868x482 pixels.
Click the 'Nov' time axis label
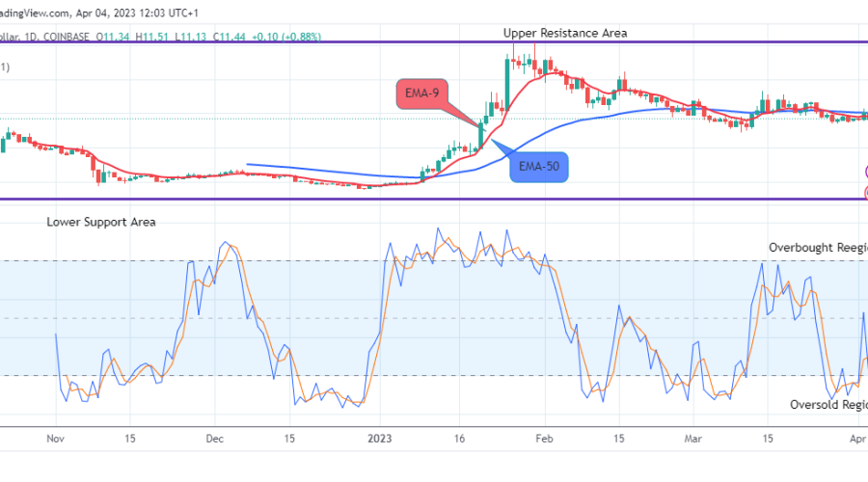(55, 439)
